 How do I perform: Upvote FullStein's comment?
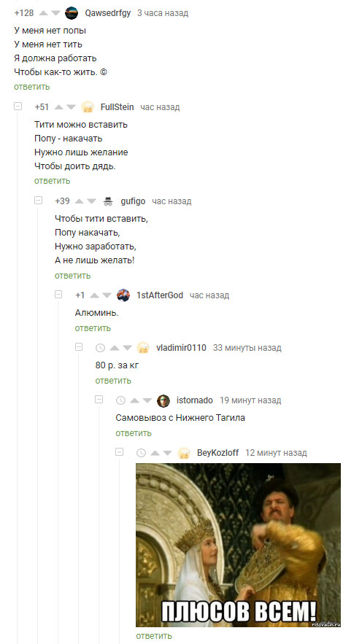59,107
